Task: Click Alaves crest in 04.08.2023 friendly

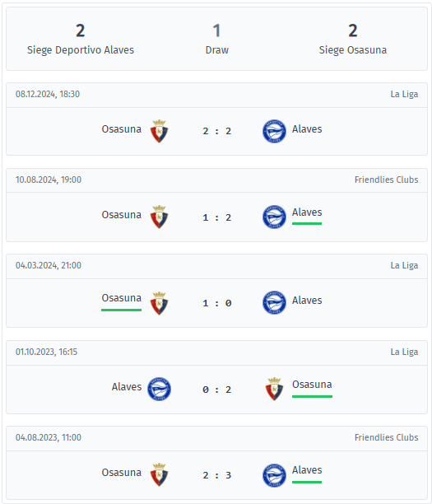Action: point(274,475)
